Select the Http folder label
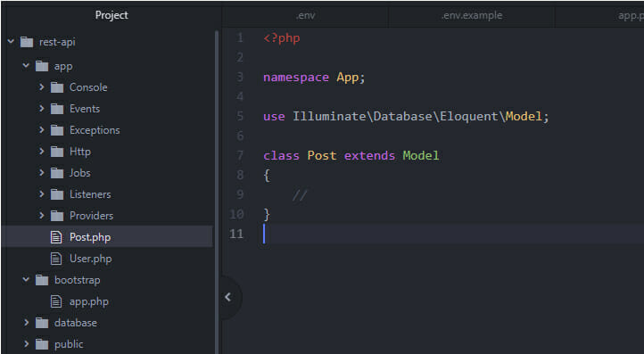This screenshot has width=644, height=354. tap(80, 152)
